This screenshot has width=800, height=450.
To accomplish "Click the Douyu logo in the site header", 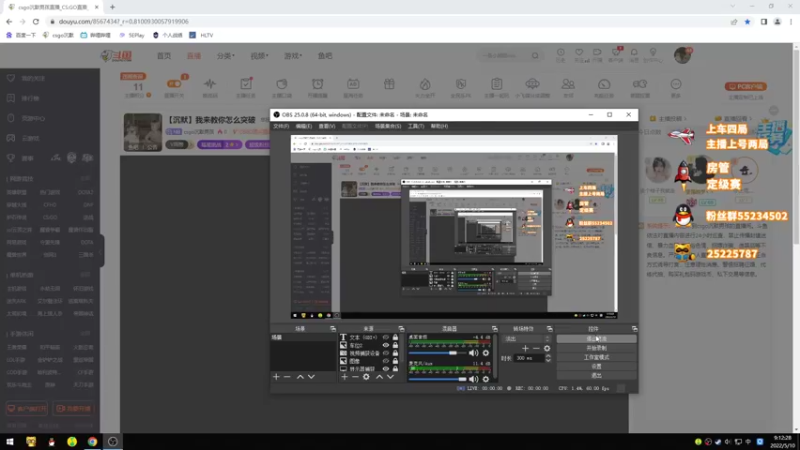I will pos(117,56).
